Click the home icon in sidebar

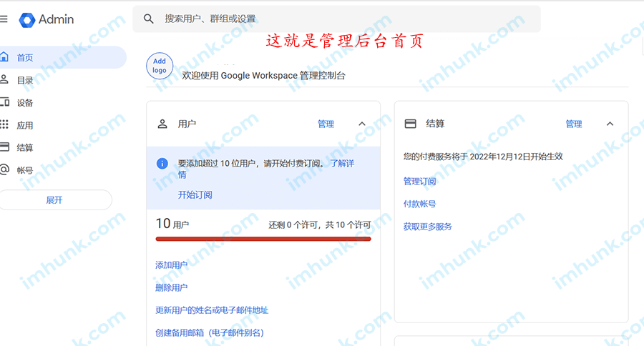point(4,57)
